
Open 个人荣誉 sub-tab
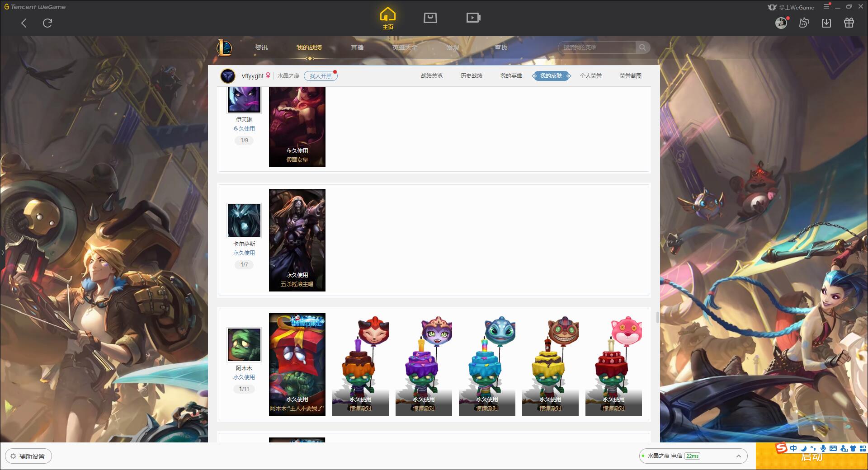591,76
